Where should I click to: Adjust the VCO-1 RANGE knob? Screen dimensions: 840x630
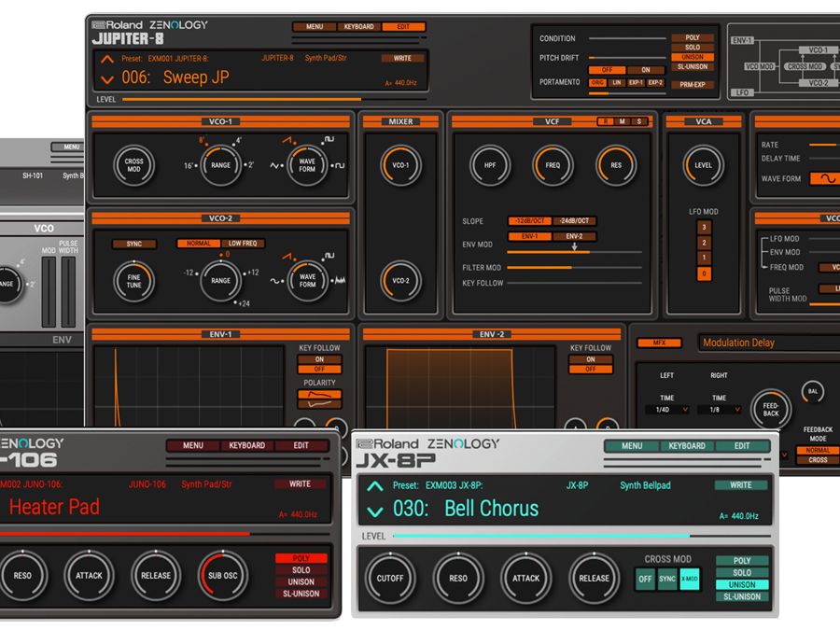pos(220,165)
